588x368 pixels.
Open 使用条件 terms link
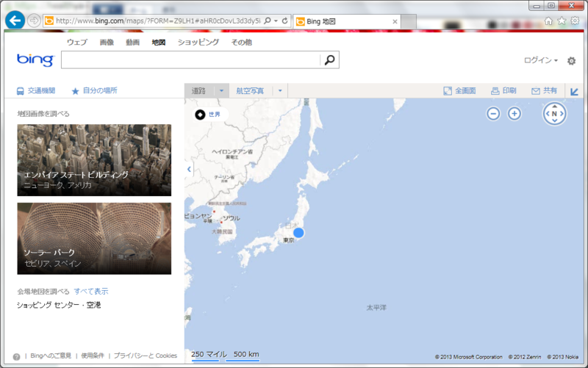tap(93, 356)
